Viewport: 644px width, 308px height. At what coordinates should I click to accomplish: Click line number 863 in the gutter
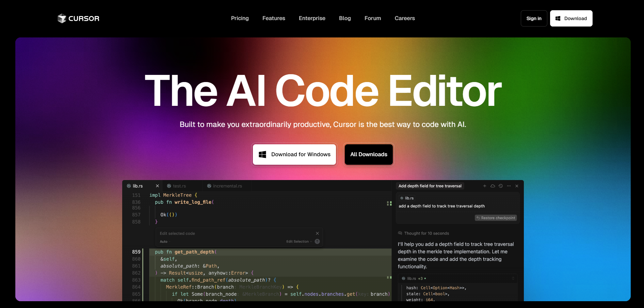(136, 280)
